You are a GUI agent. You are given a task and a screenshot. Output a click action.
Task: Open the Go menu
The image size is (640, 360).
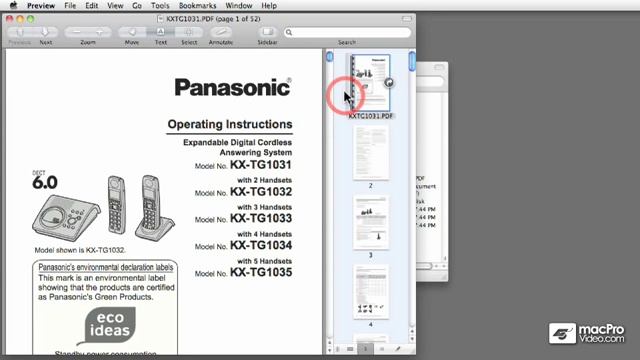(x=137, y=6)
